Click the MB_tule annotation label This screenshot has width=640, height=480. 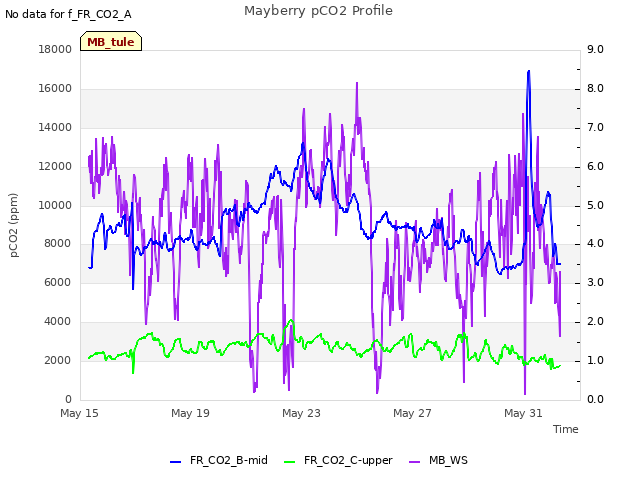[x=111, y=41]
